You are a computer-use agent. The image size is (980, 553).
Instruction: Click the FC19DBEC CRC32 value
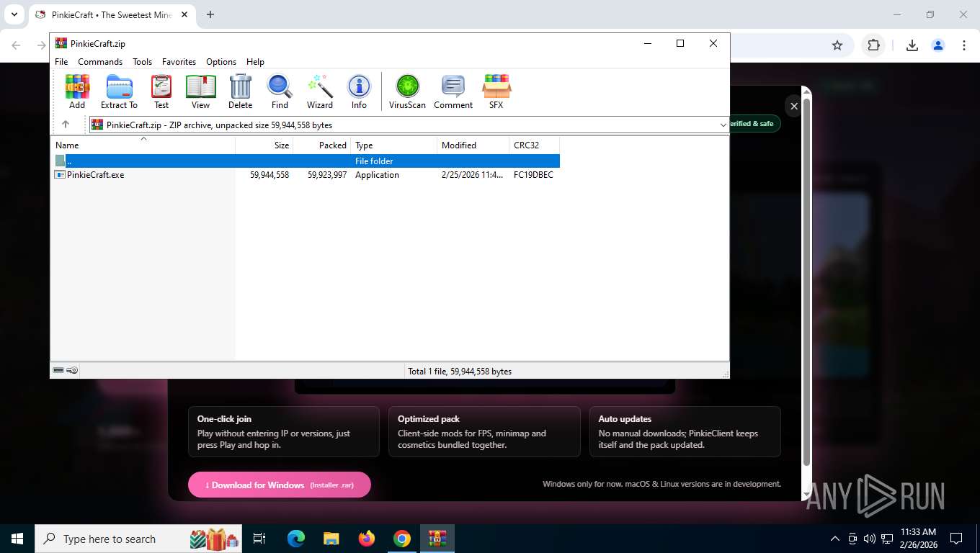533,175
